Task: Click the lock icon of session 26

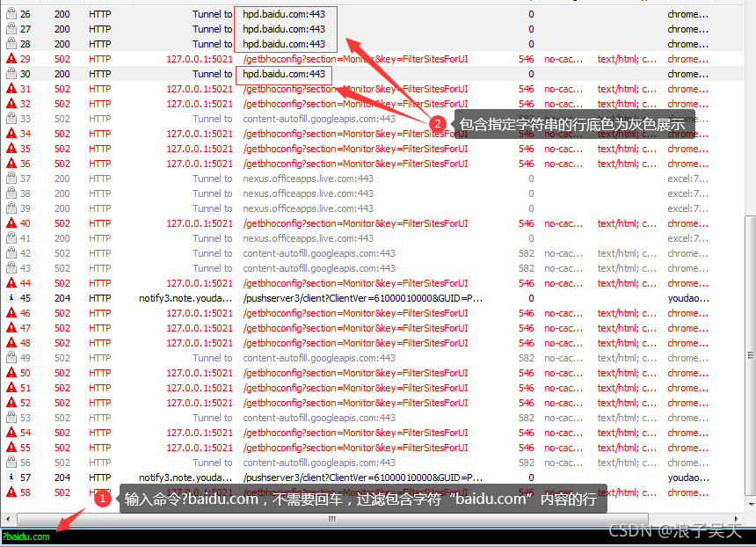Action: [11, 13]
